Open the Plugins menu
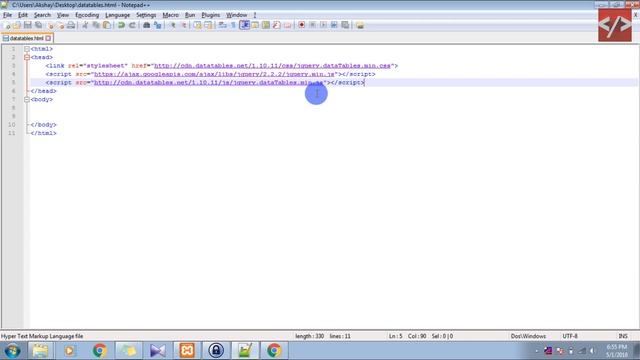640x360 pixels. click(211, 15)
